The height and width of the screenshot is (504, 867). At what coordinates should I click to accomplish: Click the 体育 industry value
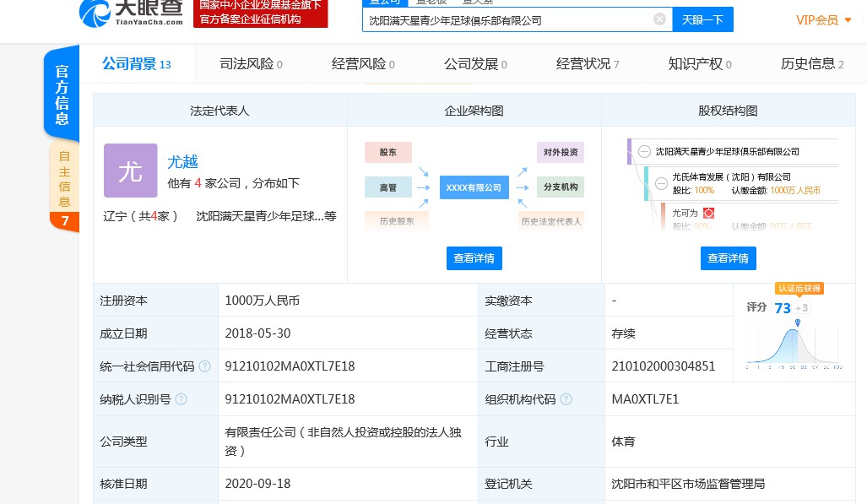[x=623, y=442]
